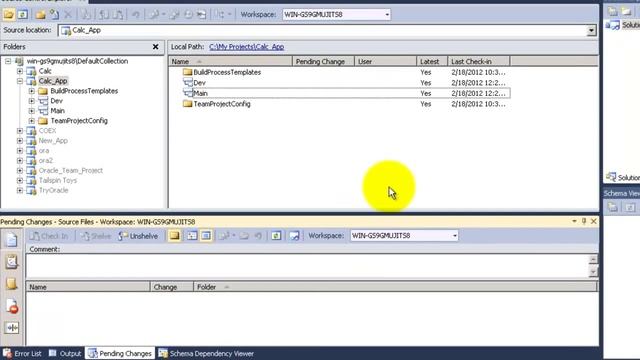
Task: Select BuildProcessTemplates row in file list
Action: (x=340, y=72)
